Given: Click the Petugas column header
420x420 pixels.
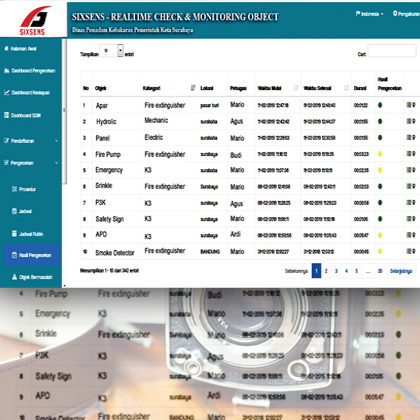Looking at the screenshot, I should [238, 88].
